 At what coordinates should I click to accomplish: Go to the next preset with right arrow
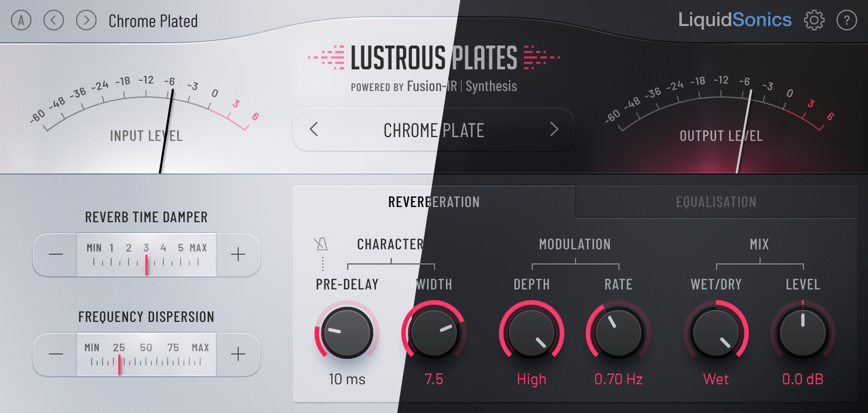(x=86, y=21)
